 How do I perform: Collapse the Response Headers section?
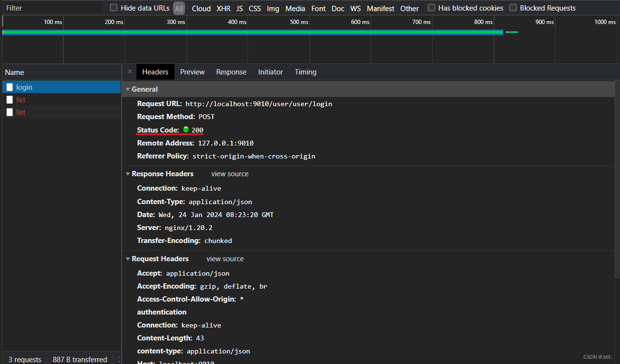coord(128,174)
